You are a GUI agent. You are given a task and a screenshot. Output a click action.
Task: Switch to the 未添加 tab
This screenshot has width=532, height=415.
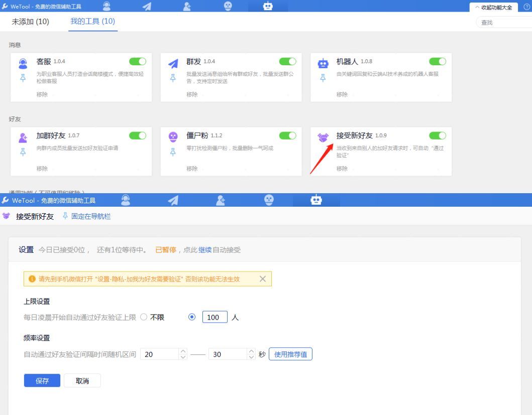point(30,22)
